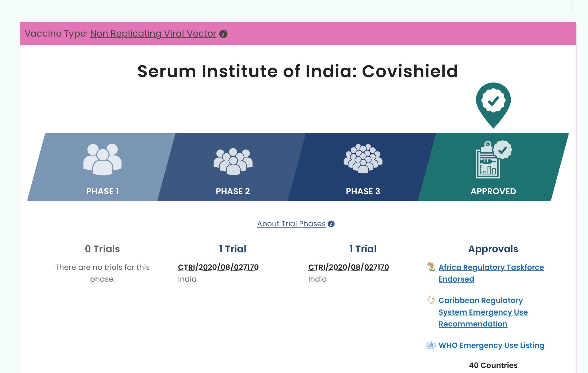588x373 pixels.
Task: Open the About Trial Phases link
Action: click(291, 224)
